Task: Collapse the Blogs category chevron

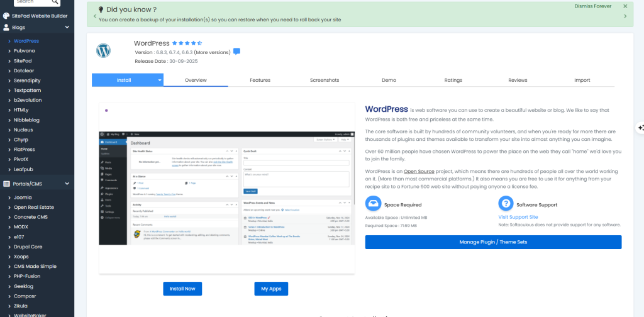Action: tap(67, 28)
